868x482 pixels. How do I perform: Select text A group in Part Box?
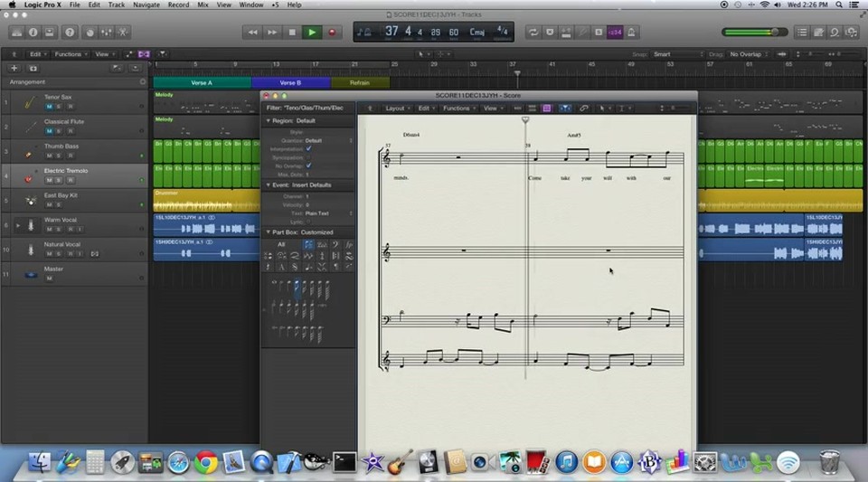coord(281,268)
